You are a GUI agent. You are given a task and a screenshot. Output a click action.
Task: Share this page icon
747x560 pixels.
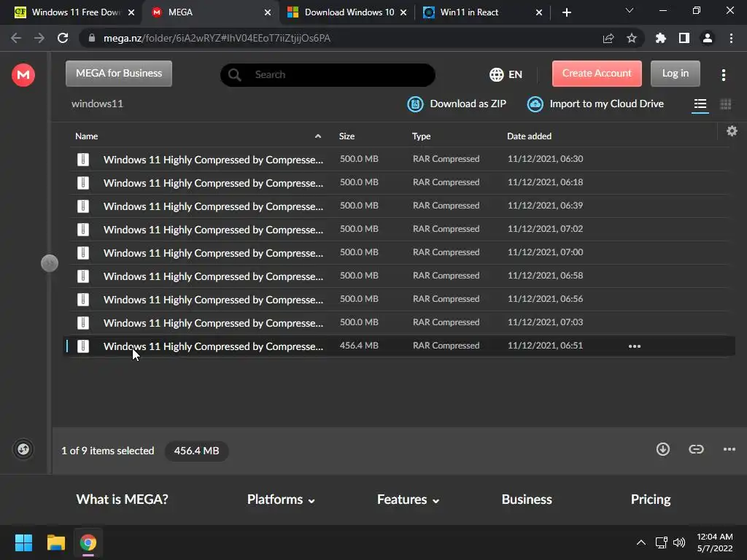608,38
